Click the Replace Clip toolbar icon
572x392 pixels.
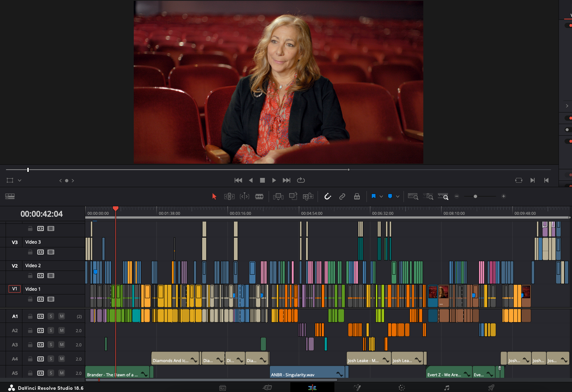tap(308, 197)
